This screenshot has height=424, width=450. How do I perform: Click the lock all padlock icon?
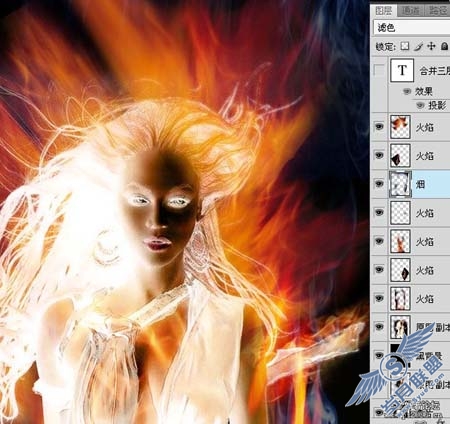[444, 46]
